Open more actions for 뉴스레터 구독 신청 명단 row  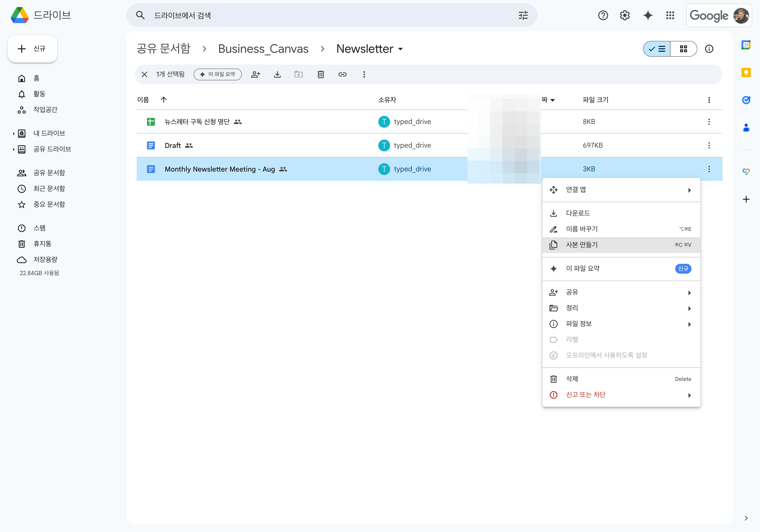(709, 122)
